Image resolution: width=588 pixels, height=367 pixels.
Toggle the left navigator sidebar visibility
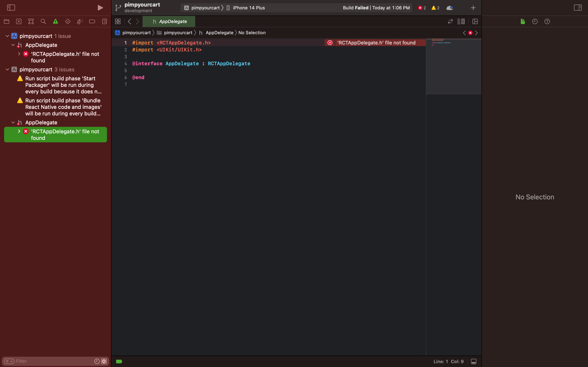click(x=11, y=8)
